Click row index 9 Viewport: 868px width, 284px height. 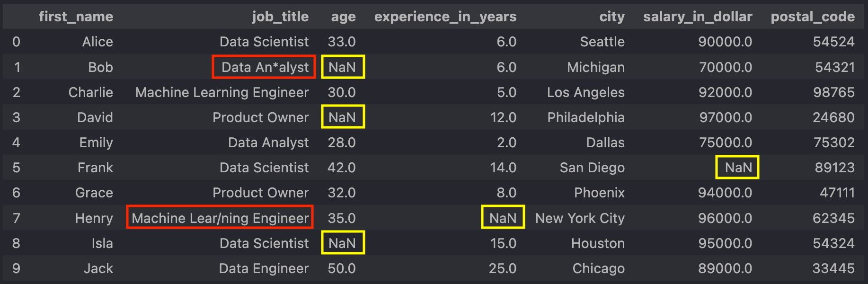(x=16, y=268)
